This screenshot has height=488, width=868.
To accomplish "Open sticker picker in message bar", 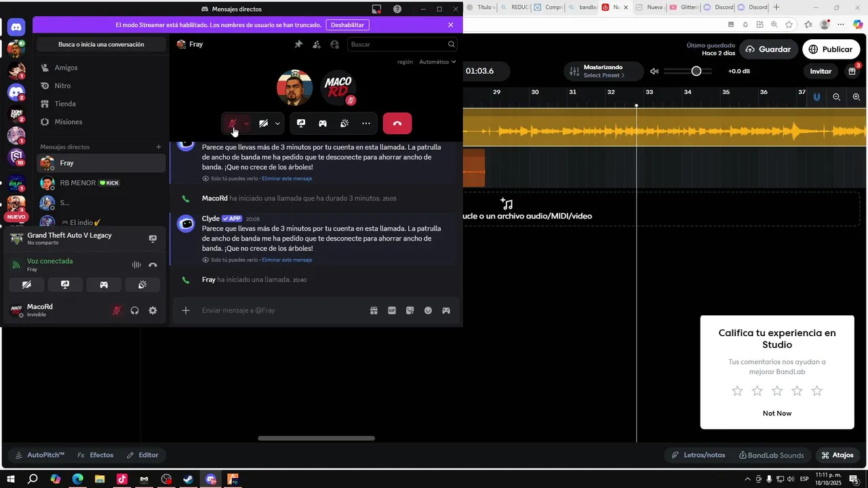I will pyautogui.click(x=410, y=310).
